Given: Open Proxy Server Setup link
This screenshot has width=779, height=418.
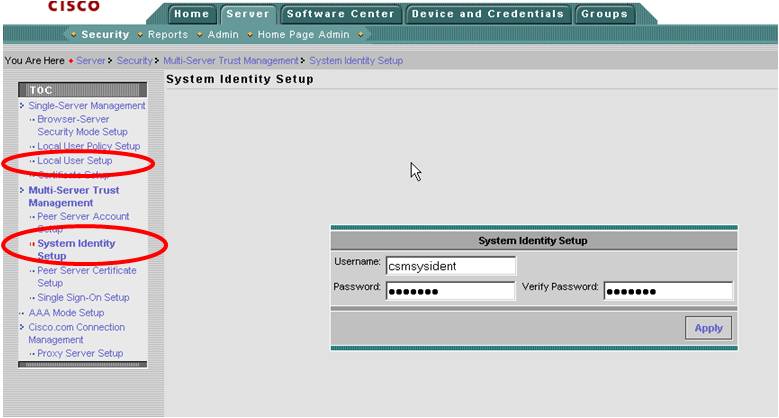Looking at the screenshot, I should [x=80, y=353].
